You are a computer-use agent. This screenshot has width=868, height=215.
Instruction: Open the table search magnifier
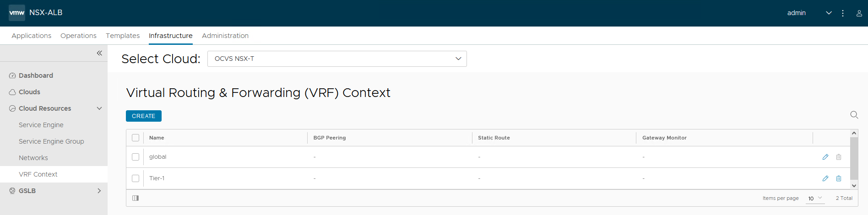point(854,115)
